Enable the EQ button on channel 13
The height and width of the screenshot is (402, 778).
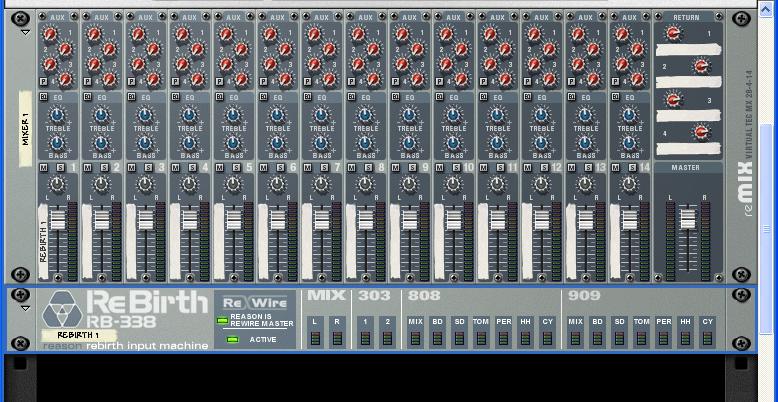[x=571, y=97]
